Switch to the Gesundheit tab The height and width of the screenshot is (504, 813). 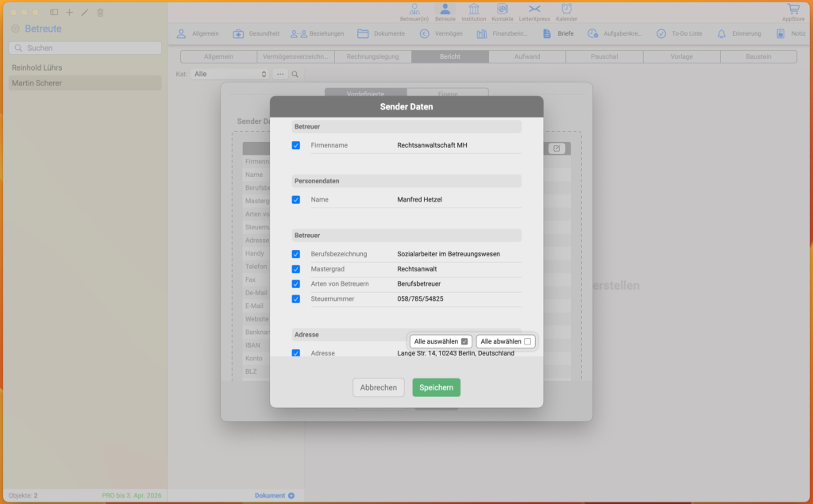(257, 34)
